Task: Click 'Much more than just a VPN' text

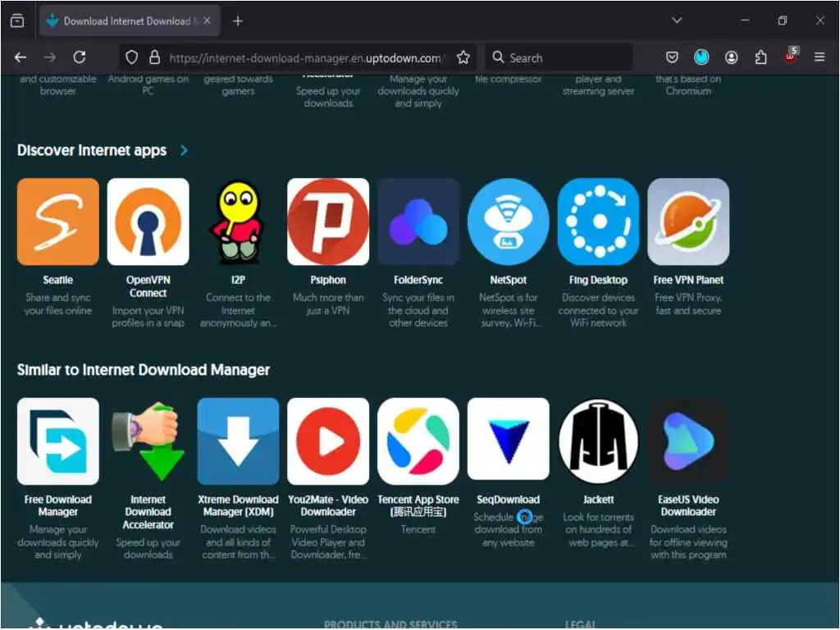Action: pos(328,304)
